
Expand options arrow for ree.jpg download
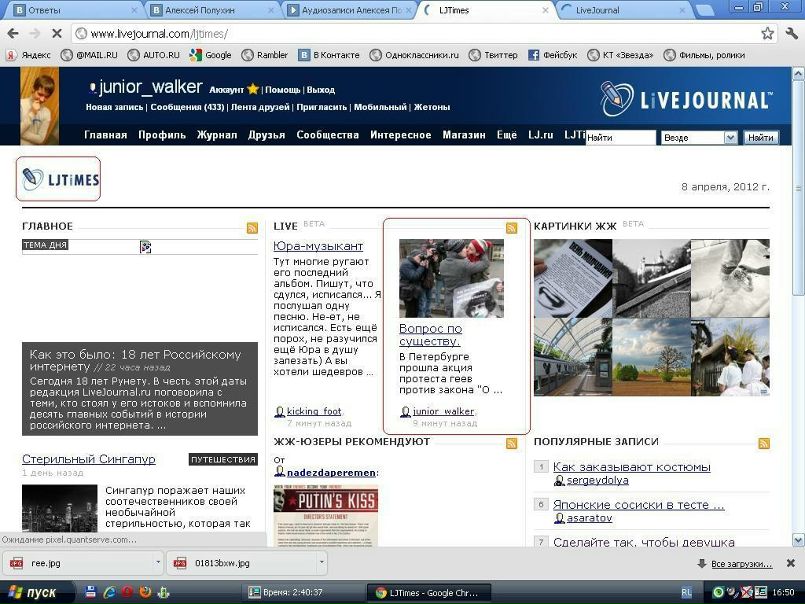point(158,564)
